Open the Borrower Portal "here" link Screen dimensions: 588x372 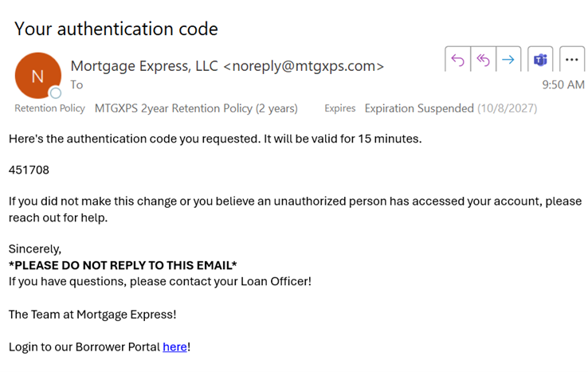coord(174,347)
